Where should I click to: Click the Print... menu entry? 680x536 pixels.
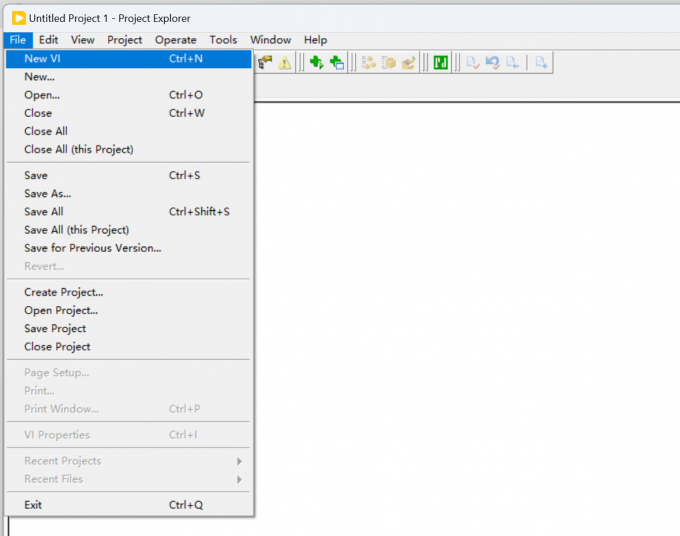(128, 391)
